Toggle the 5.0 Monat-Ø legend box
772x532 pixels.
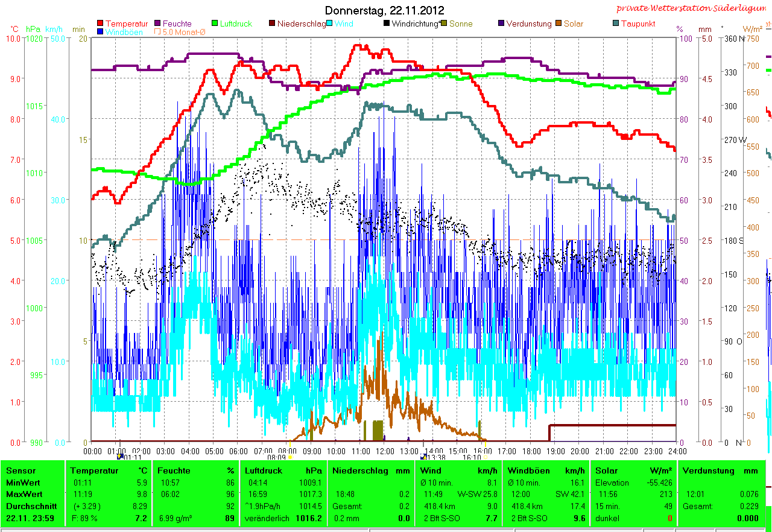[158, 32]
